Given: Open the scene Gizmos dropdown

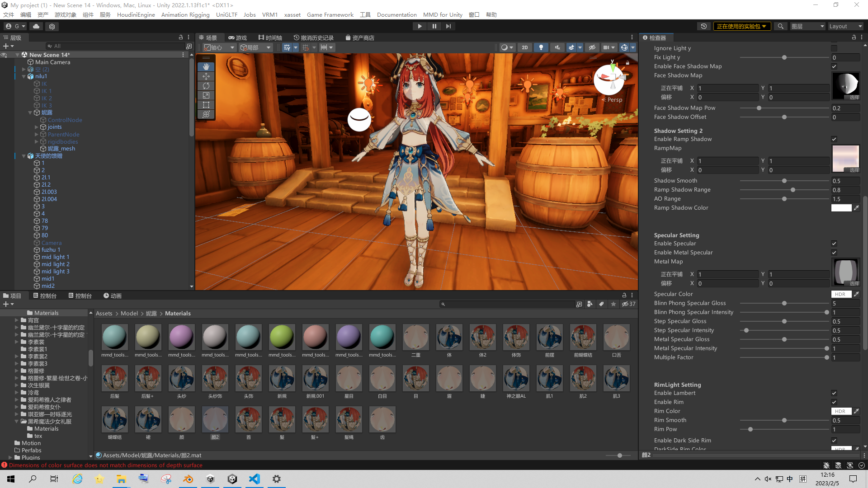Looking at the screenshot, I should (x=633, y=47).
